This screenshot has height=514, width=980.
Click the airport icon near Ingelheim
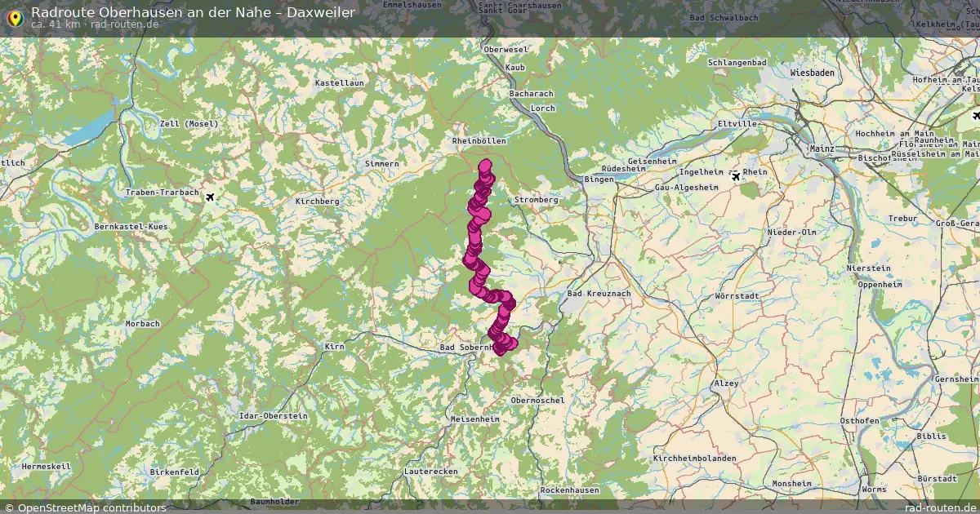(x=737, y=175)
